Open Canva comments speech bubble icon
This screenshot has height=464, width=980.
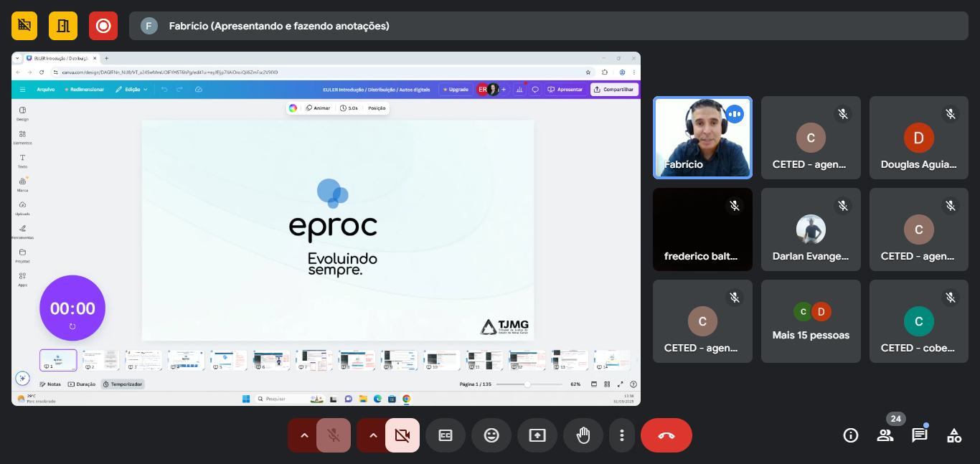[x=535, y=90]
